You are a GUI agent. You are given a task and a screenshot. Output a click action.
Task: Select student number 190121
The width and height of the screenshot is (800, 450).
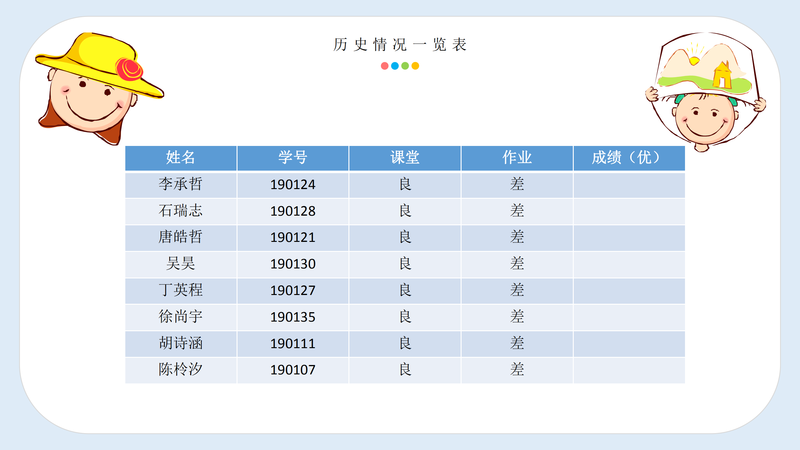[x=293, y=238]
